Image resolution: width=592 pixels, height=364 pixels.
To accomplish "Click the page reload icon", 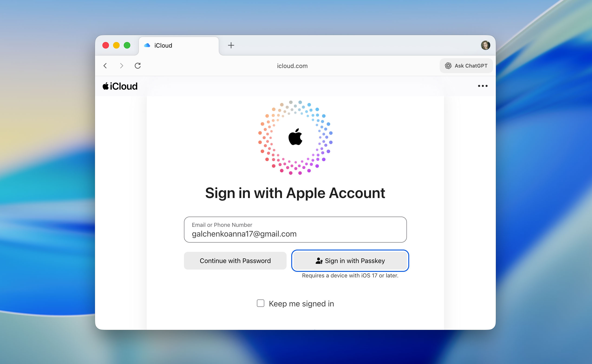I will tap(137, 65).
